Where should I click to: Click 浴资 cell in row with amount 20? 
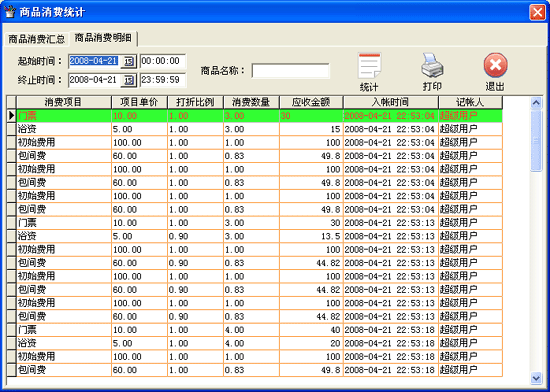click(x=64, y=343)
